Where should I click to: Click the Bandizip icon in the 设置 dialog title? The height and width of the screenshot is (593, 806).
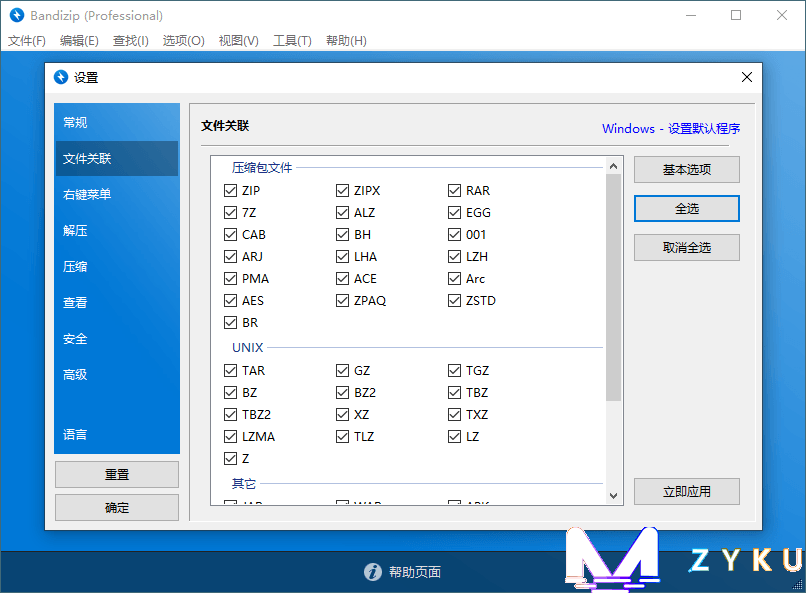tap(61, 77)
